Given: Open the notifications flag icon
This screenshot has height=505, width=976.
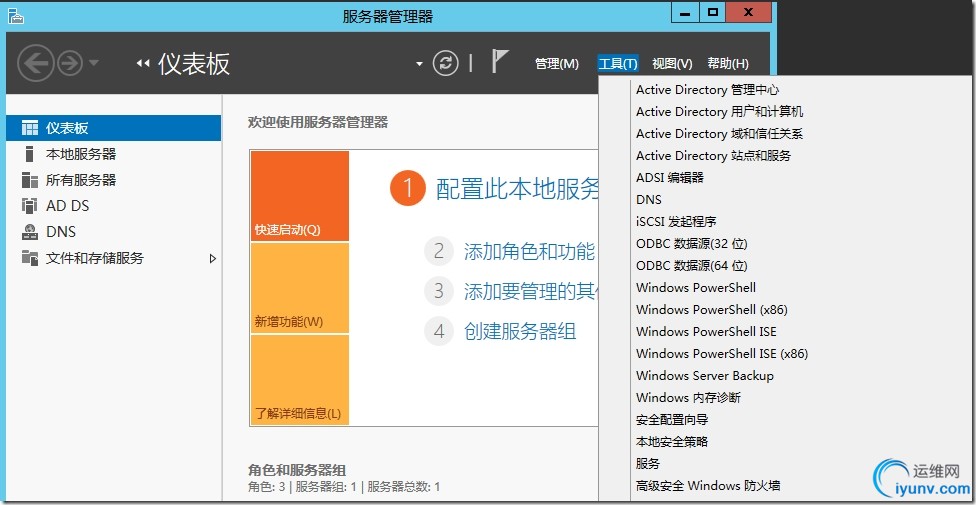Looking at the screenshot, I should pyautogui.click(x=500, y=62).
